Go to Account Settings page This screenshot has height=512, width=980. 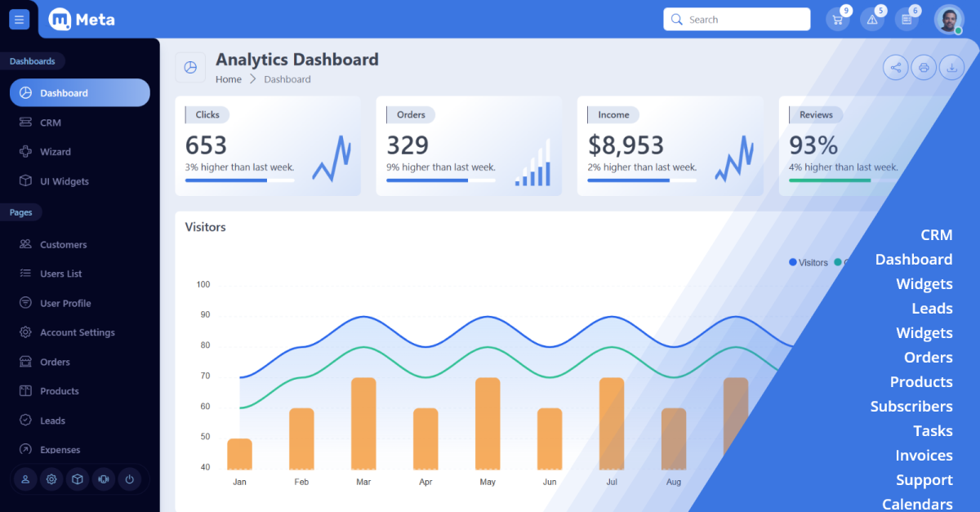click(x=77, y=332)
